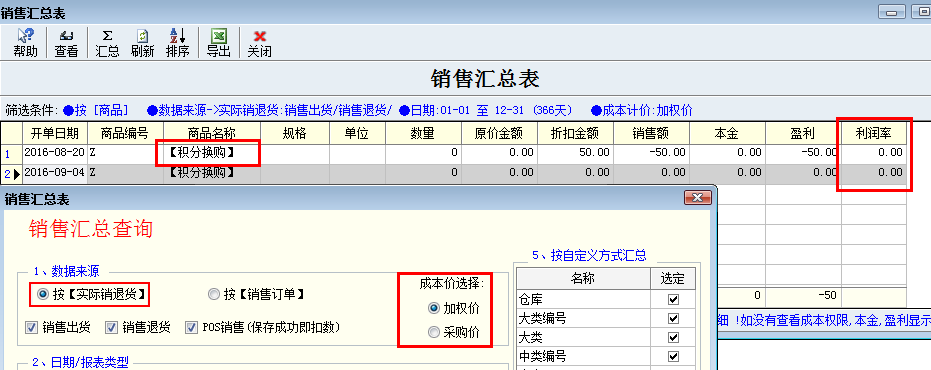The image size is (931, 370).
Task: Click the 利润率 column header
Action: point(874,133)
